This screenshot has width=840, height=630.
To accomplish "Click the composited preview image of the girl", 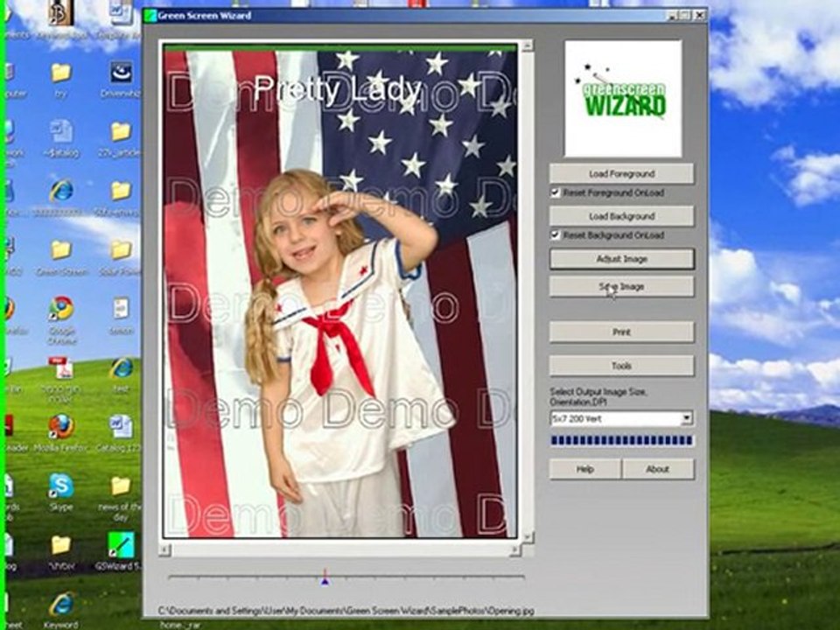I will click(339, 292).
